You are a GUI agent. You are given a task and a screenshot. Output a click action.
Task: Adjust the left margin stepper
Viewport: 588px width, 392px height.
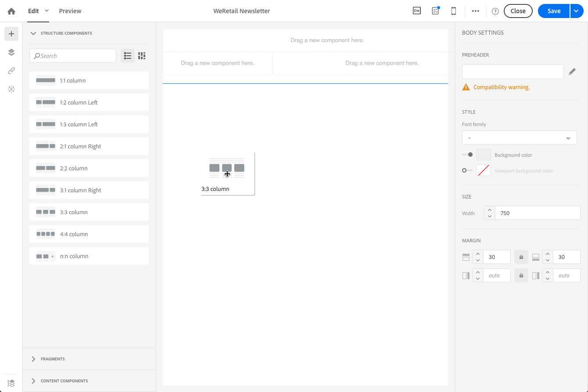click(x=478, y=275)
